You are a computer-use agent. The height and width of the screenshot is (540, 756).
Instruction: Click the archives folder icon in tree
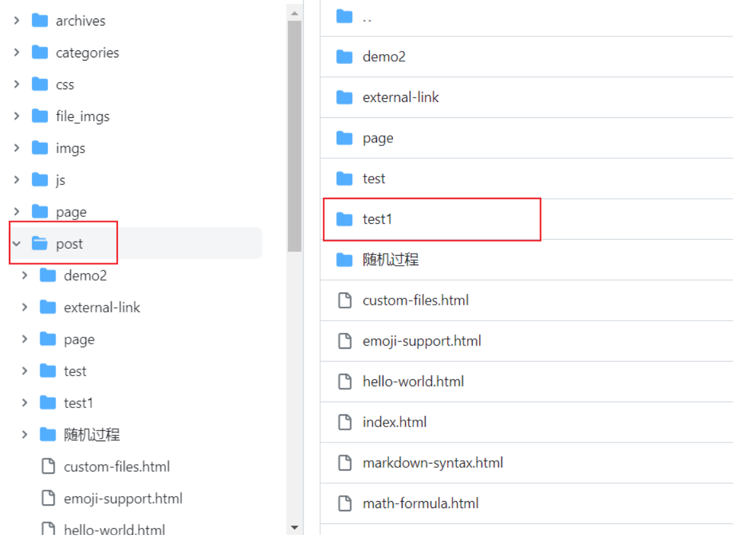click(40, 20)
